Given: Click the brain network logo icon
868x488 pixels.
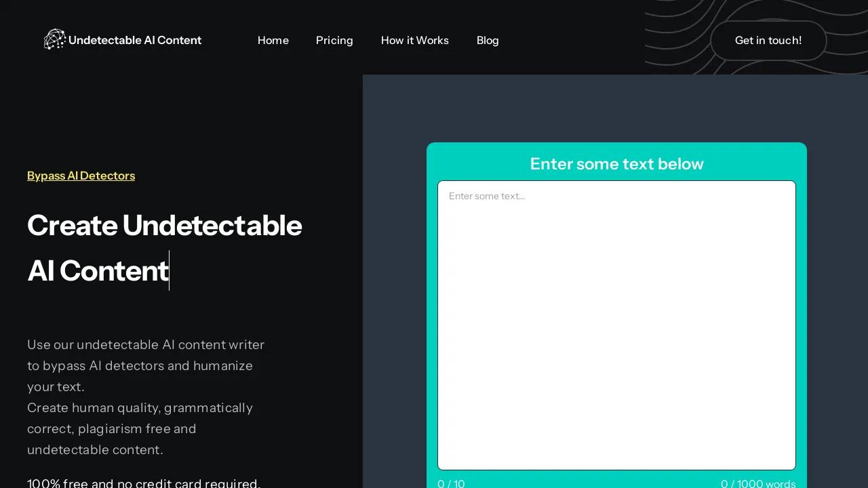Looking at the screenshot, I should point(54,39).
